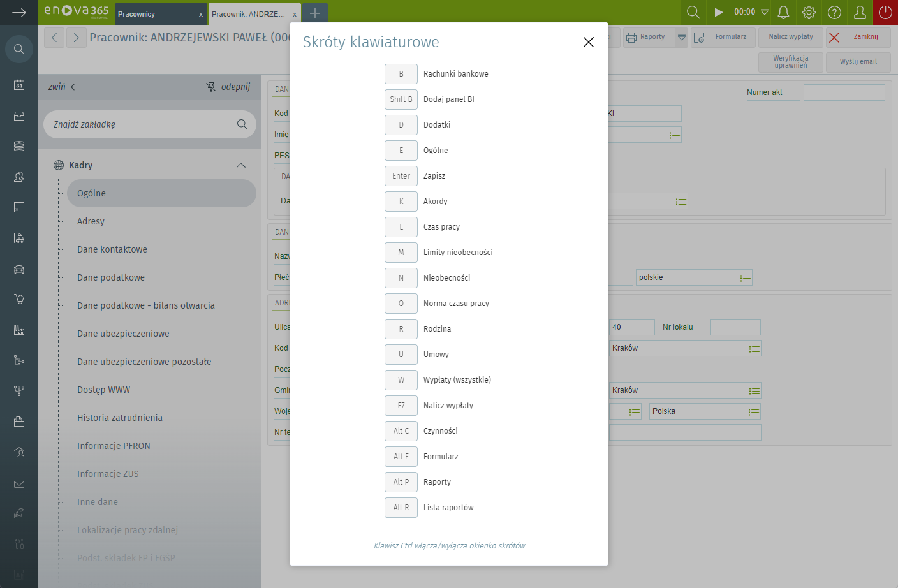The height and width of the screenshot is (588, 898).
Task: Click the Nalicz wypłaty button
Action: click(791, 37)
